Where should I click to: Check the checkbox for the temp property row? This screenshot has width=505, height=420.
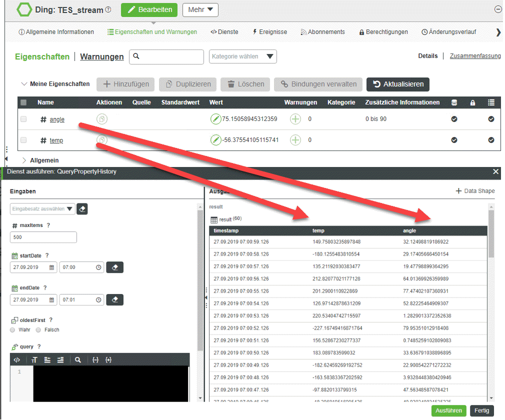click(23, 140)
